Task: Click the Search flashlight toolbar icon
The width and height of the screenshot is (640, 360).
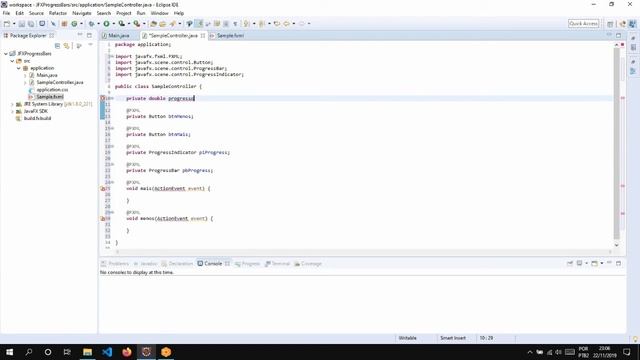Action: 173,24
